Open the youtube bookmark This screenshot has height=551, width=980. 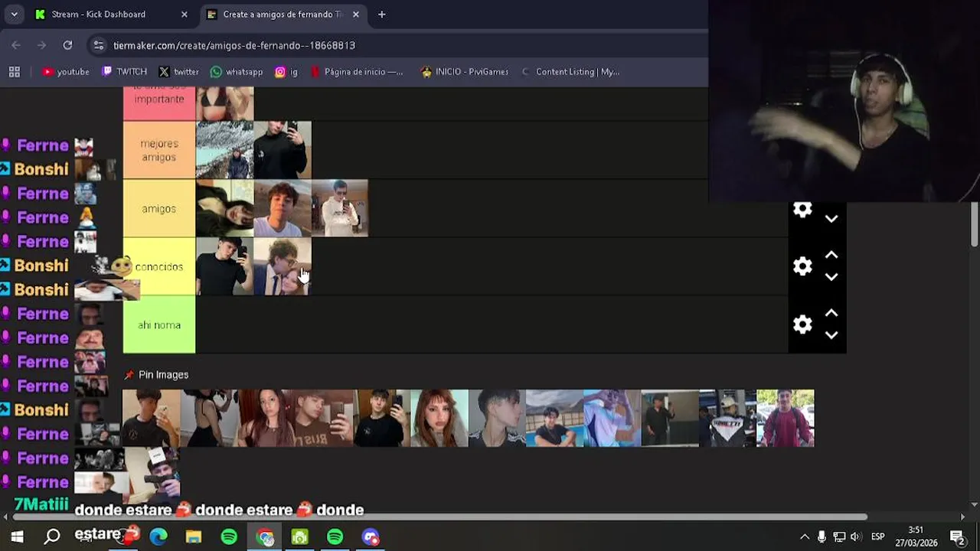(66, 72)
